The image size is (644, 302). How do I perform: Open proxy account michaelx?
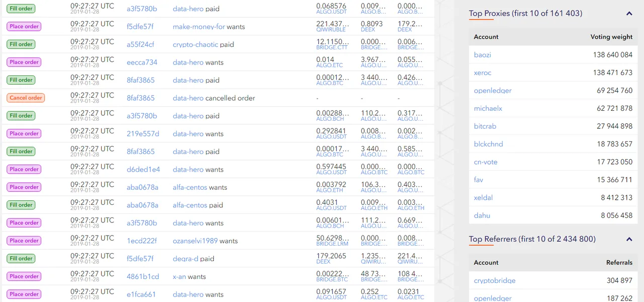pos(488,108)
